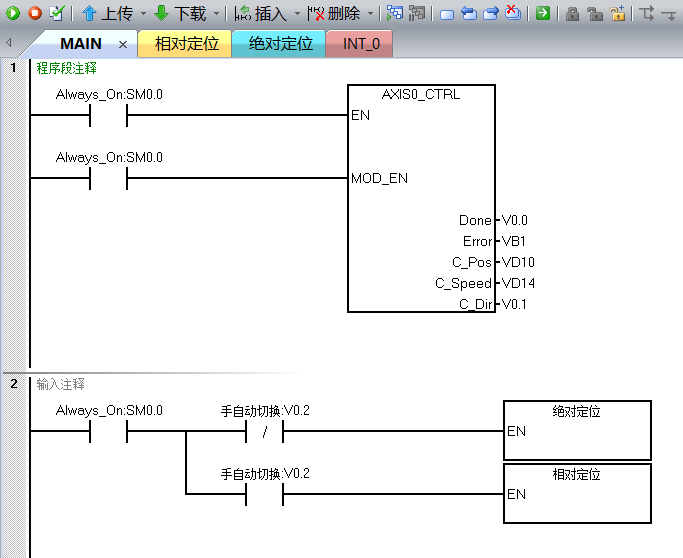Click the red-X remove bookmark icon
This screenshot has width=683, height=558.
[x=511, y=14]
